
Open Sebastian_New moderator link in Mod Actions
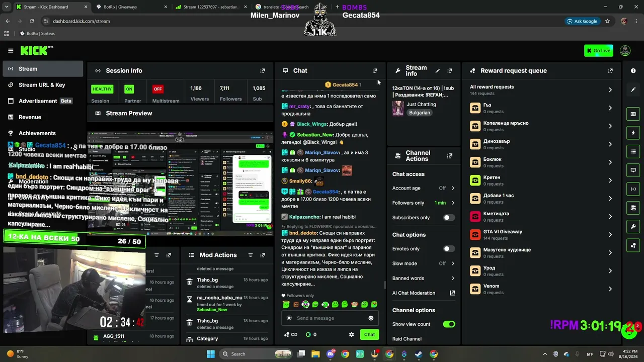coord(212,310)
